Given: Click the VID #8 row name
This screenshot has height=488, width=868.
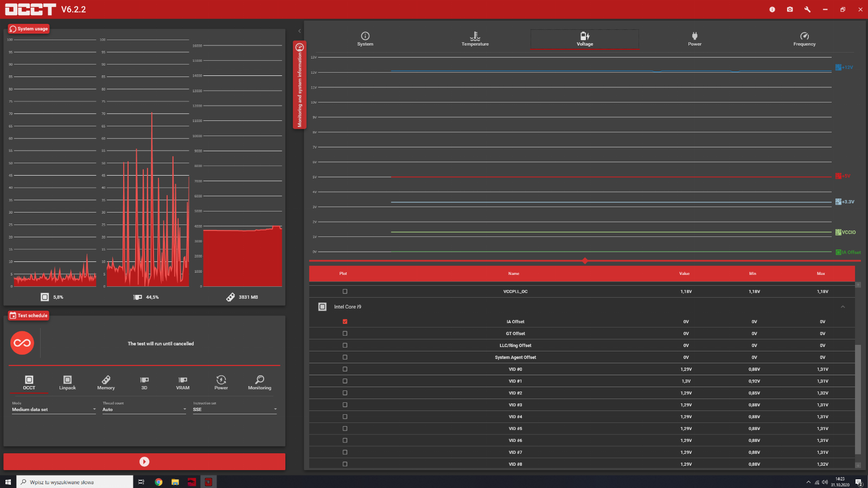Looking at the screenshot, I should [515, 464].
